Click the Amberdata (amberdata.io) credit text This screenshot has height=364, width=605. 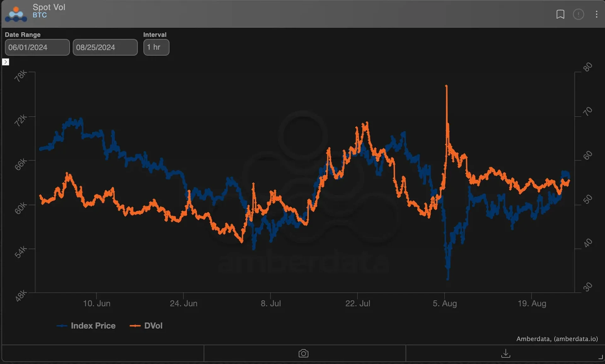coord(557,339)
